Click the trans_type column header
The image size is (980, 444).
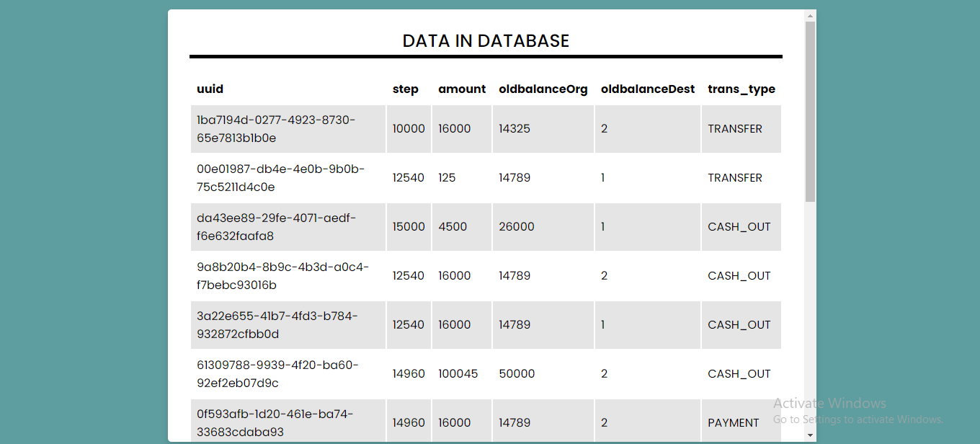(741, 89)
